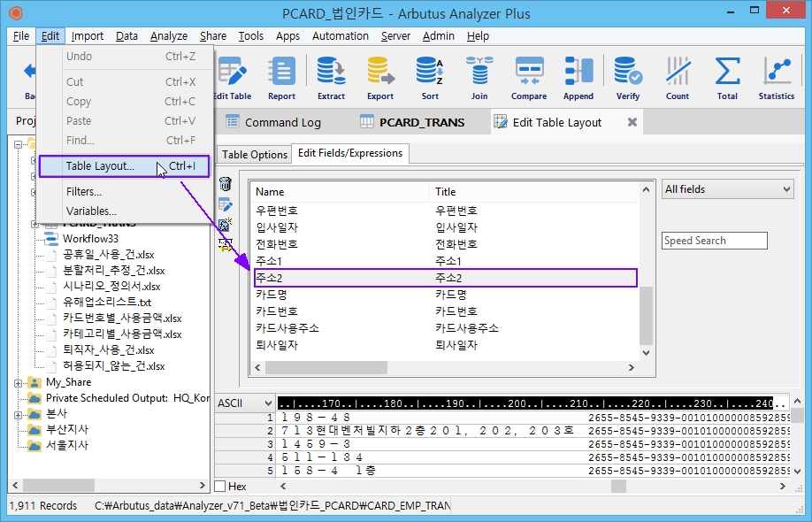Click the 본사 cloud folder icon
The width and height of the screenshot is (812, 522).
[x=34, y=414]
